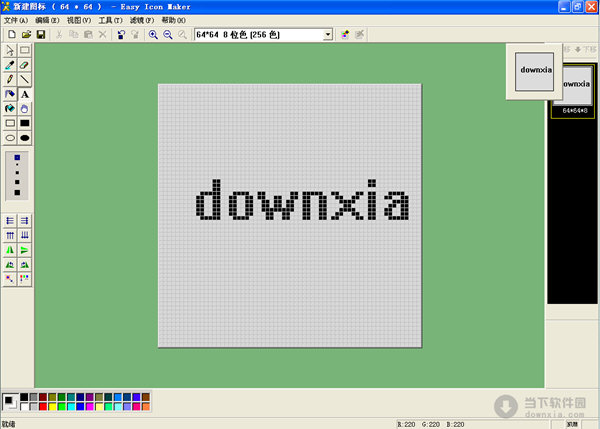Choose the medium square brush size

[x=17, y=182]
